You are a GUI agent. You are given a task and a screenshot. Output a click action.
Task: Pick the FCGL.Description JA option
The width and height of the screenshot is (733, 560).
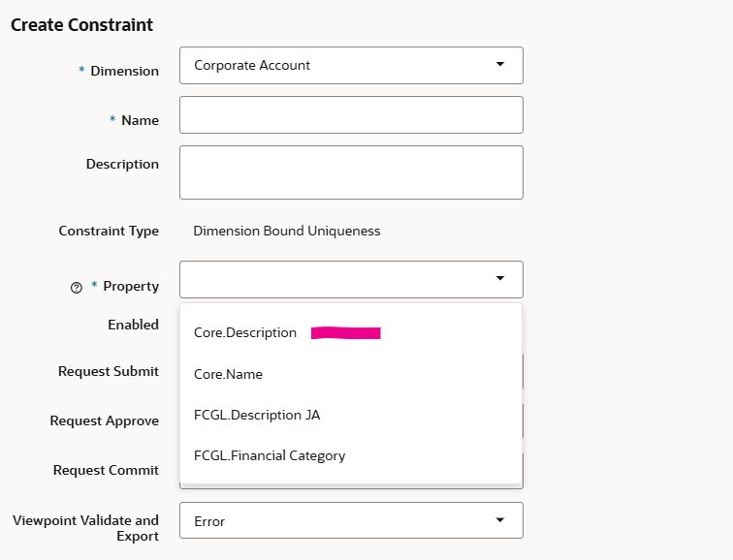(257, 415)
